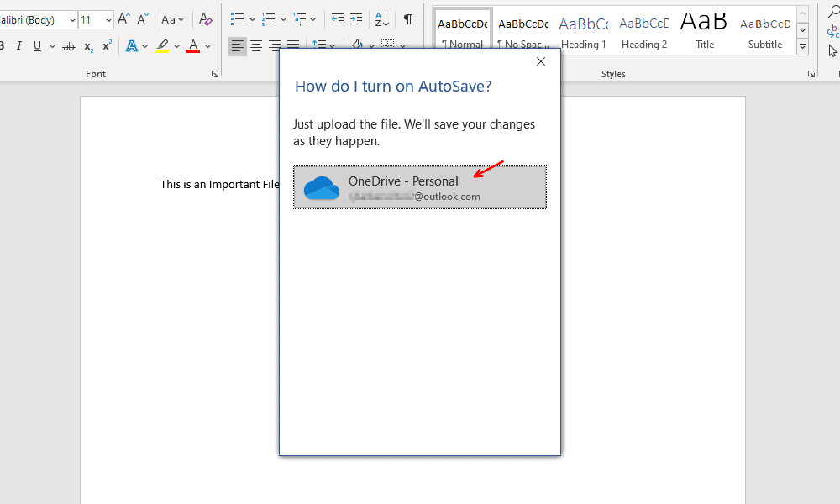The height and width of the screenshot is (504, 840).
Task: Toggle the Show Paragraph Marks icon
Action: tap(407, 18)
